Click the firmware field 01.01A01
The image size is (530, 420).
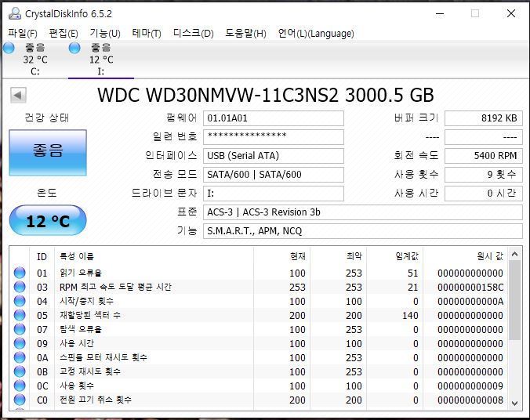coord(273,118)
